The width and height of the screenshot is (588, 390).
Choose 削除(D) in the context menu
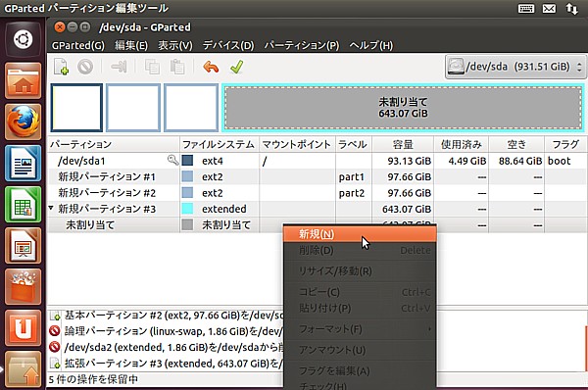click(360, 250)
